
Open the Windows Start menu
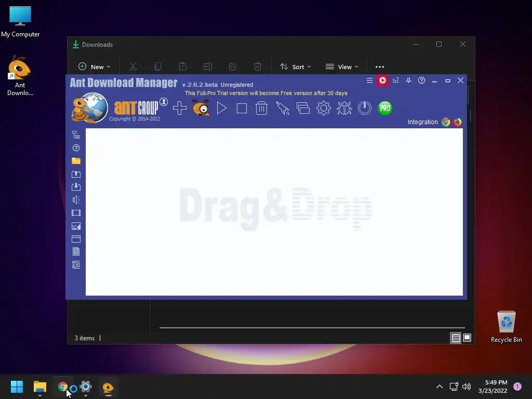(17, 387)
